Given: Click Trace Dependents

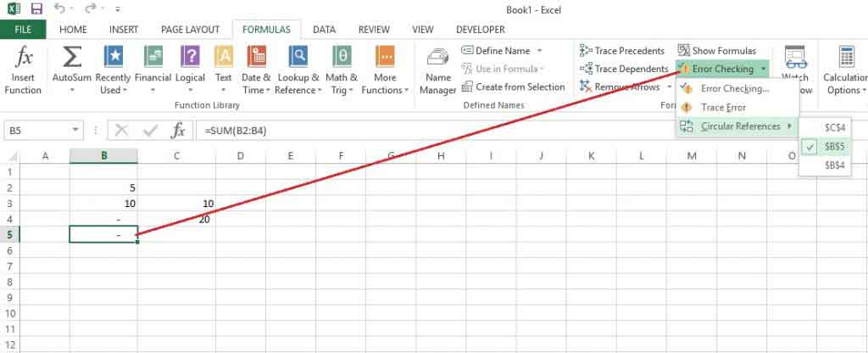Looking at the screenshot, I should tap(624, 69).
